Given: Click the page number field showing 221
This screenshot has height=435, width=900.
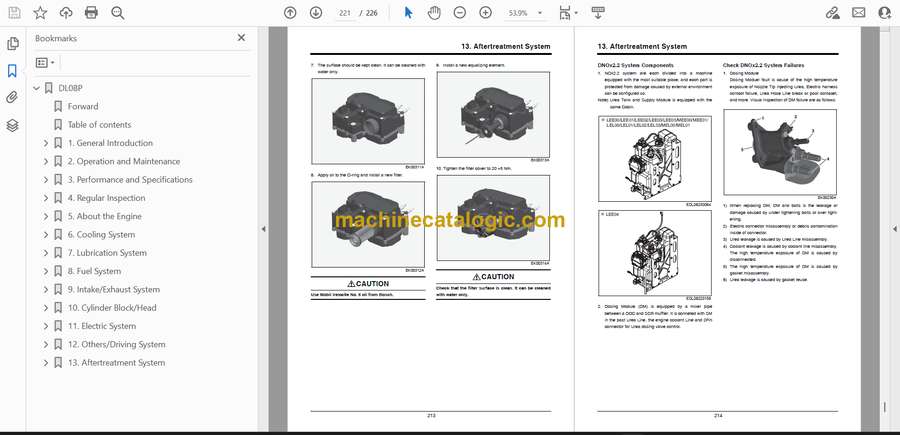Looking at the screenshot, I should 344,13.
